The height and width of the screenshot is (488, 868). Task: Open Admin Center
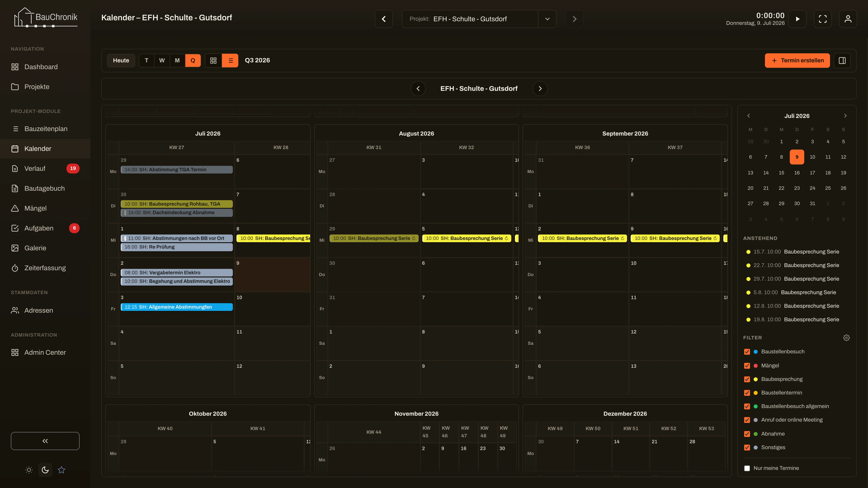45,352
